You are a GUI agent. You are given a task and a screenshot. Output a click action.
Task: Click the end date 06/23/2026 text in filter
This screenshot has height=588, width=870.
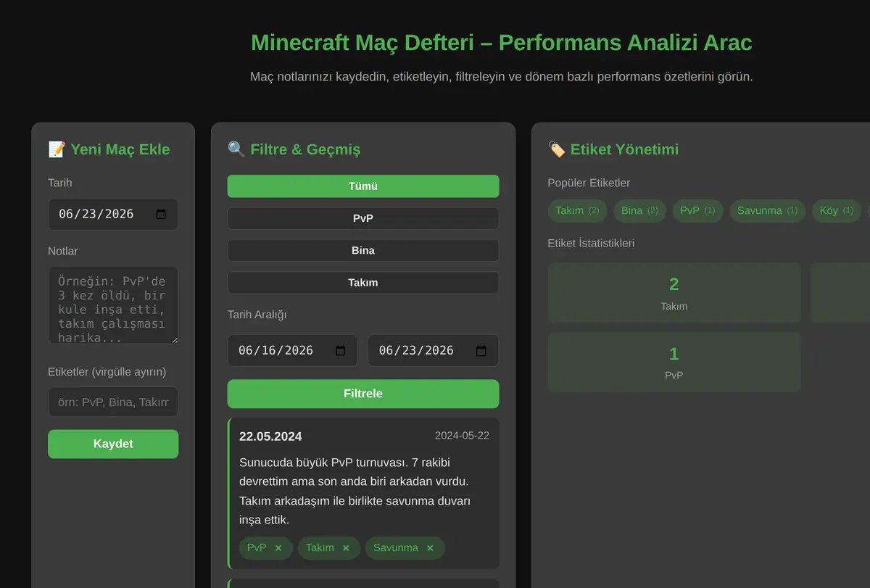click(416, 351)
